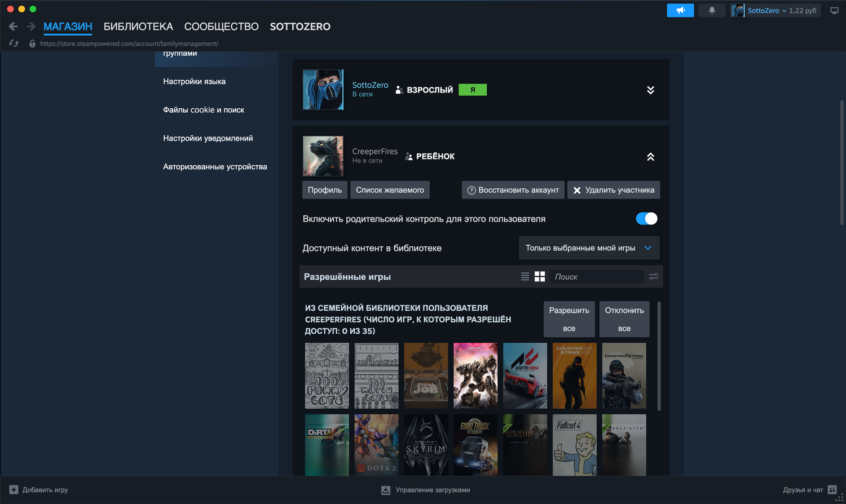Select the Armored Core game cover

[x=475, y=375]
